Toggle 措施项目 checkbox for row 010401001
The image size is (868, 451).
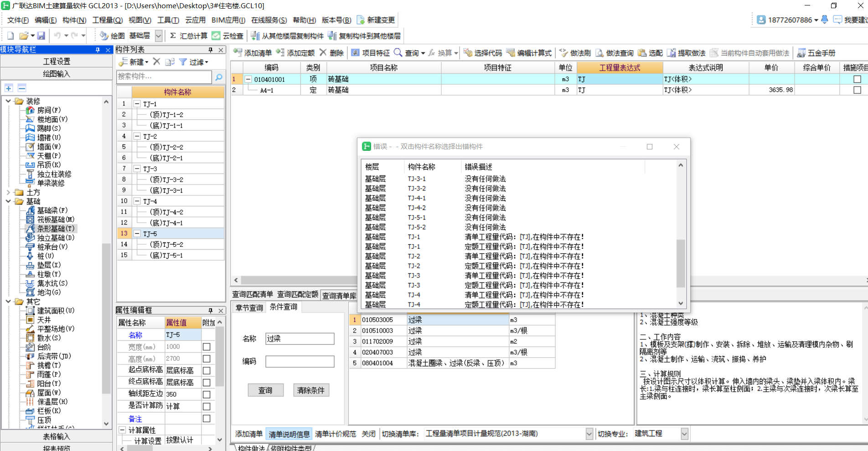tap(857, 79)
